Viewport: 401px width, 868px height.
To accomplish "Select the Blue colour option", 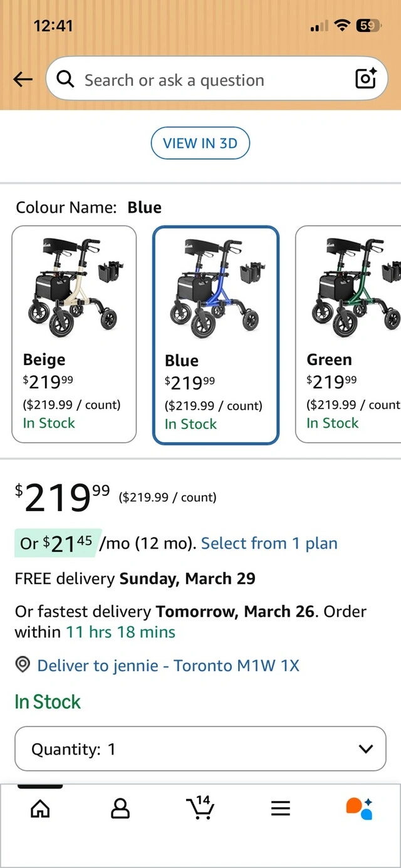I will click(216, 335).
